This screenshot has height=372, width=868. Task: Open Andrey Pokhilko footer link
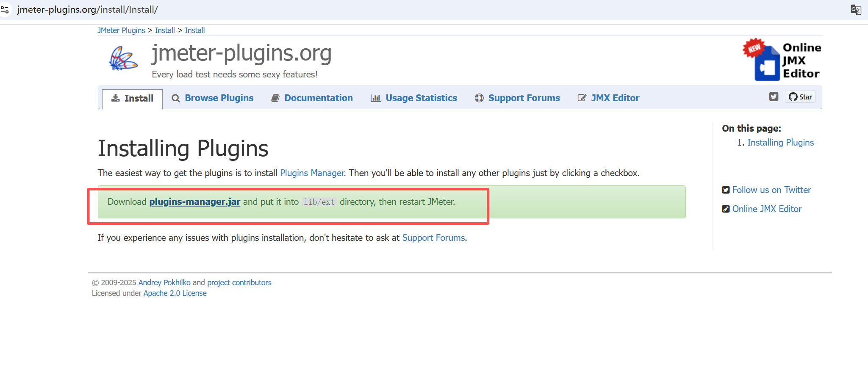164,283
